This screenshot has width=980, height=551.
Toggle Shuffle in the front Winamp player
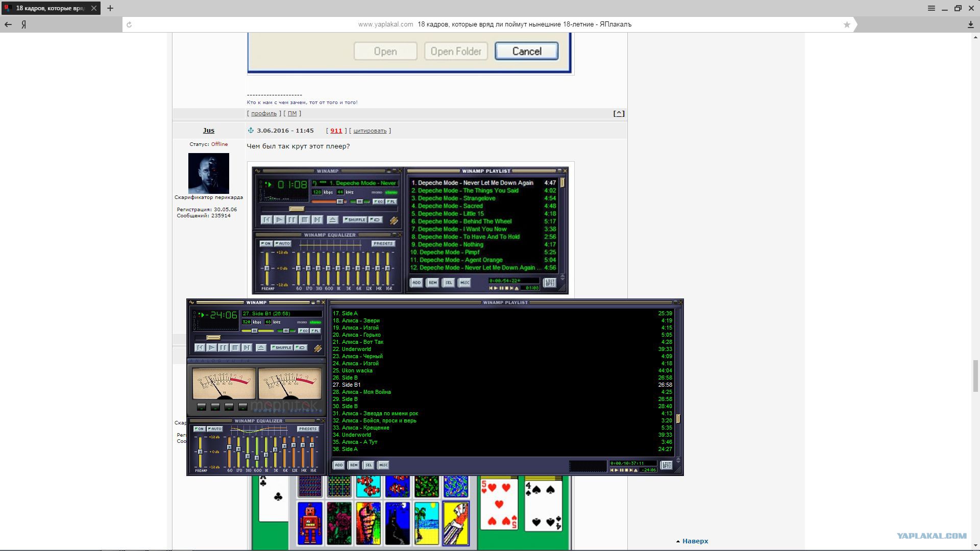point(282,347)
